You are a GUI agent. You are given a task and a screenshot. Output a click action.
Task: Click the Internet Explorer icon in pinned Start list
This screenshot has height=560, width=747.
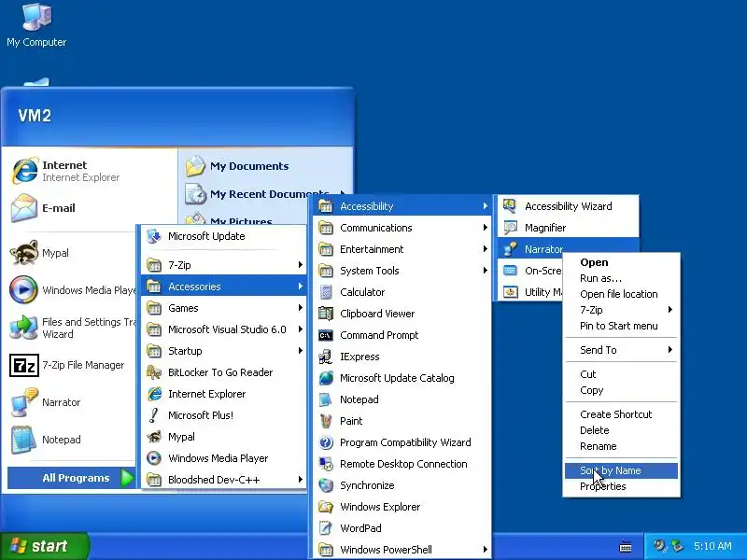(24, 171)
